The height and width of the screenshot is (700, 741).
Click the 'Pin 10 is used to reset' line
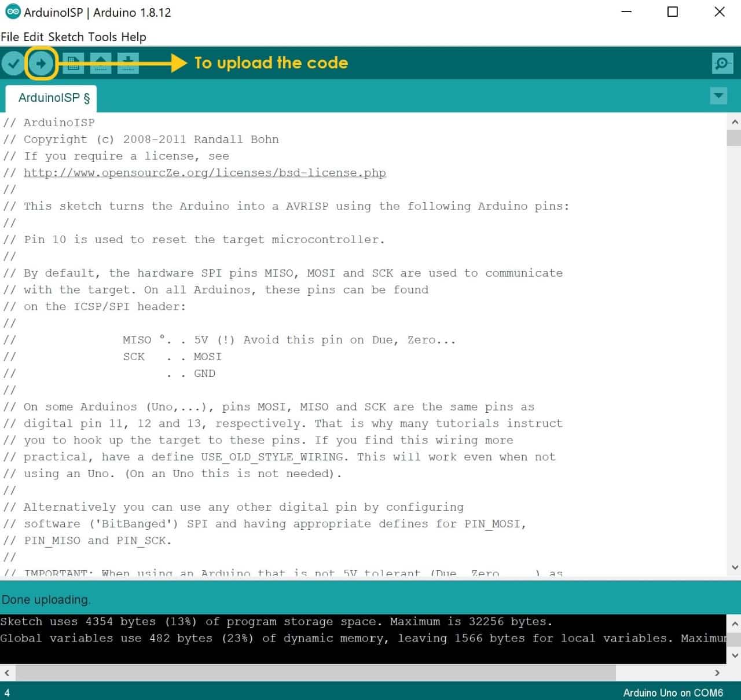[x=194, y=239]
